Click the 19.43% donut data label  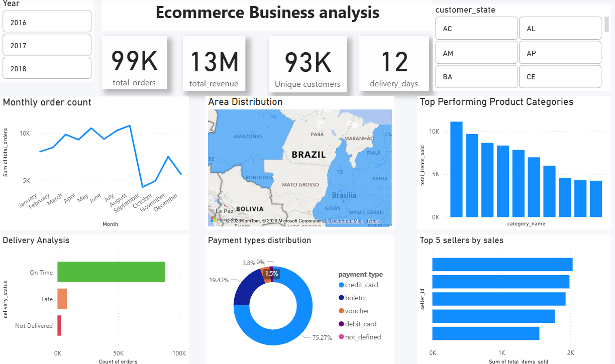click(219, 280)
